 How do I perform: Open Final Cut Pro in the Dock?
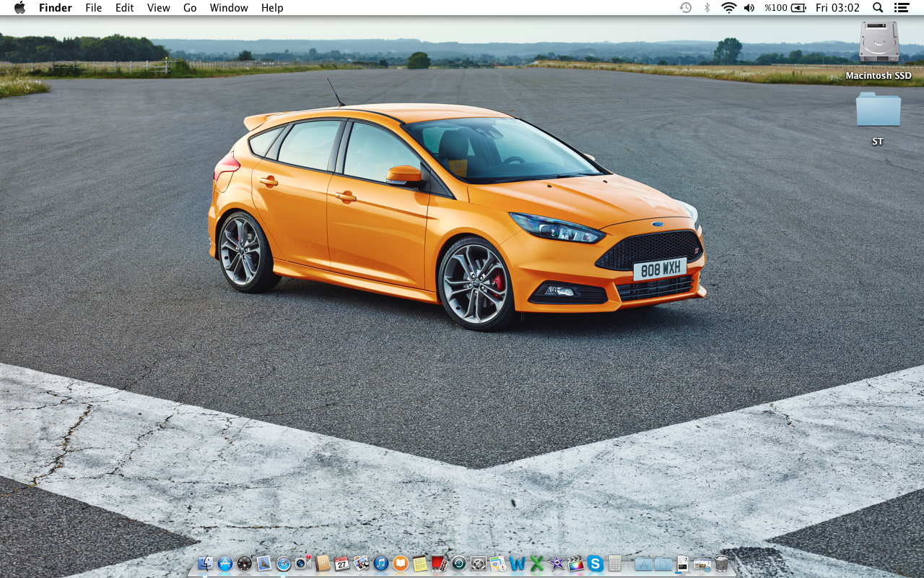576,564
